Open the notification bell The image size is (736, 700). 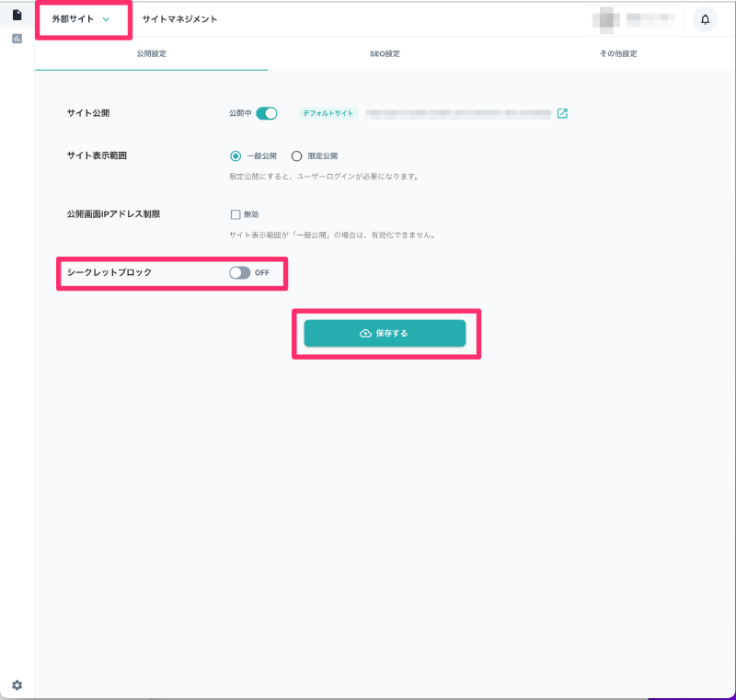coord(705,19)
